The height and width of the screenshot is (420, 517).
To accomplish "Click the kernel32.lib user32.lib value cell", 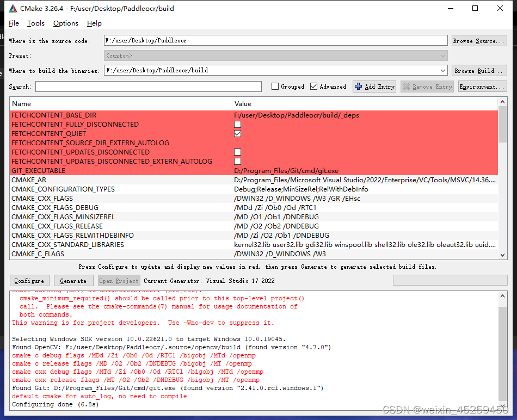I will (x=365, y=244).
